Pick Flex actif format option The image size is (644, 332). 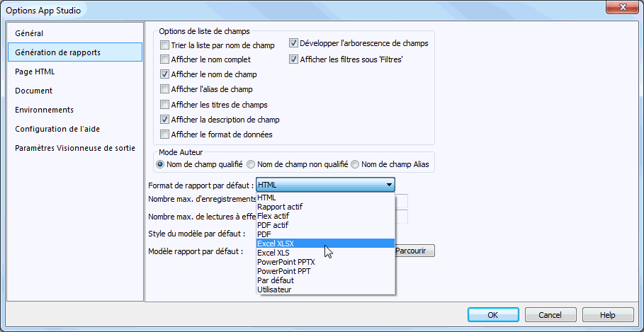325,216
